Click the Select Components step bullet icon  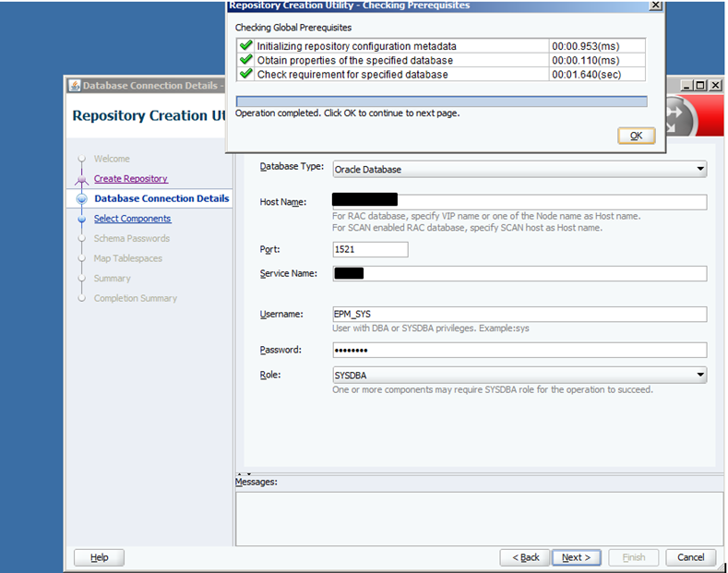pos(82,220)
